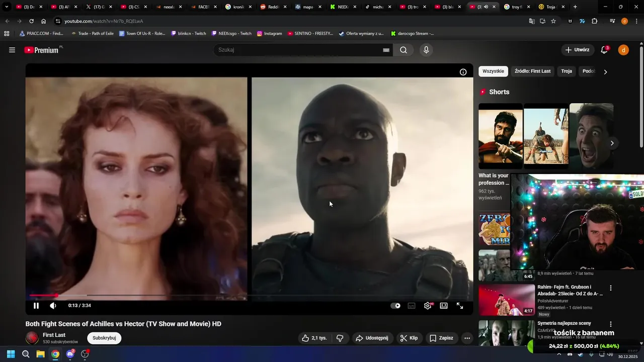The height and width of the screenshot is (362, 644).
Task: Open translate page icon in address bar
Action: 532,21
